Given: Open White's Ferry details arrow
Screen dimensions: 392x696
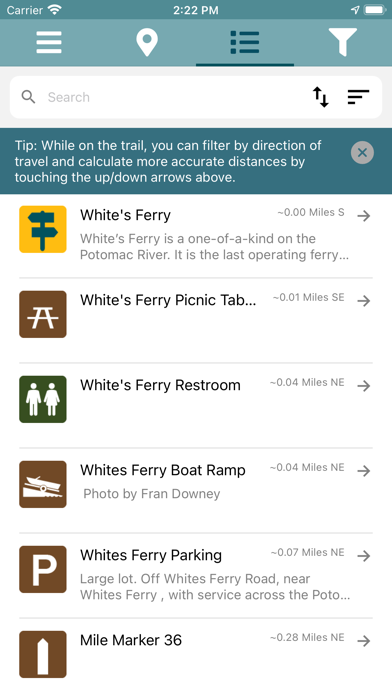Looking at the screenshot, I should (364, 216).
